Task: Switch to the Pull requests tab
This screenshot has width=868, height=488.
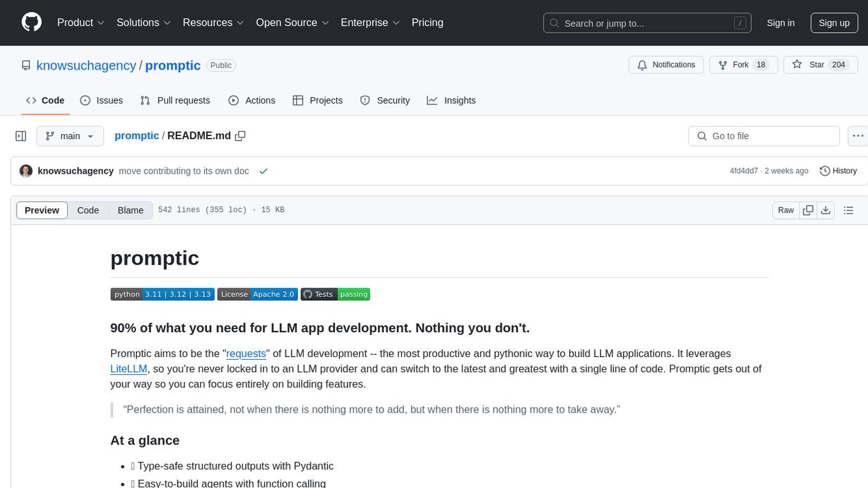Action: 175,100
